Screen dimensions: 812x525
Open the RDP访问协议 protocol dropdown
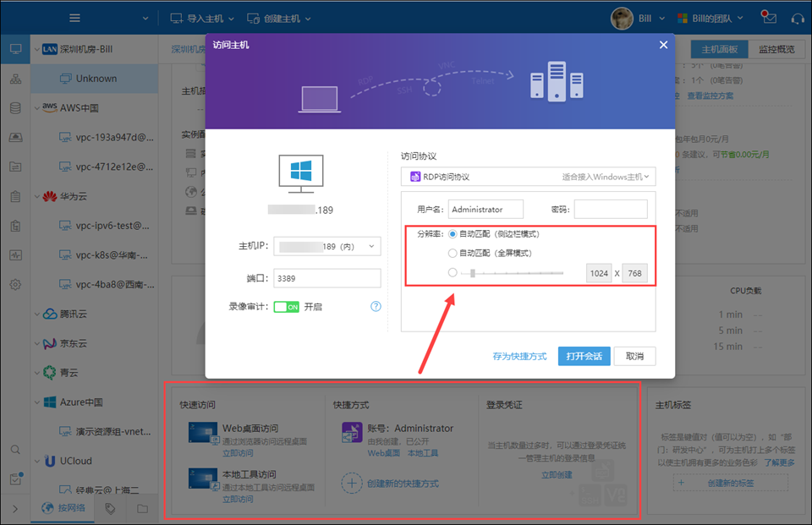[528, 177]
